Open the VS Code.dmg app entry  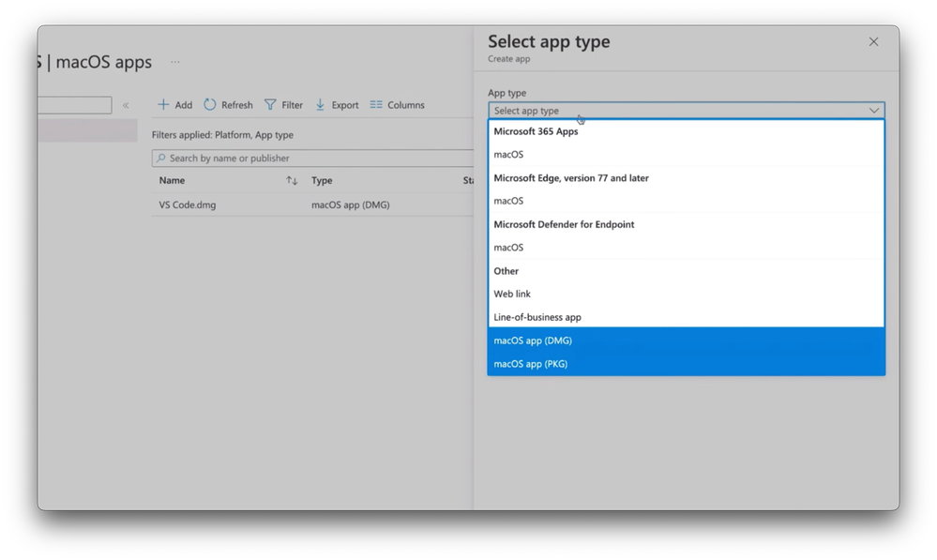pos(188,204)
